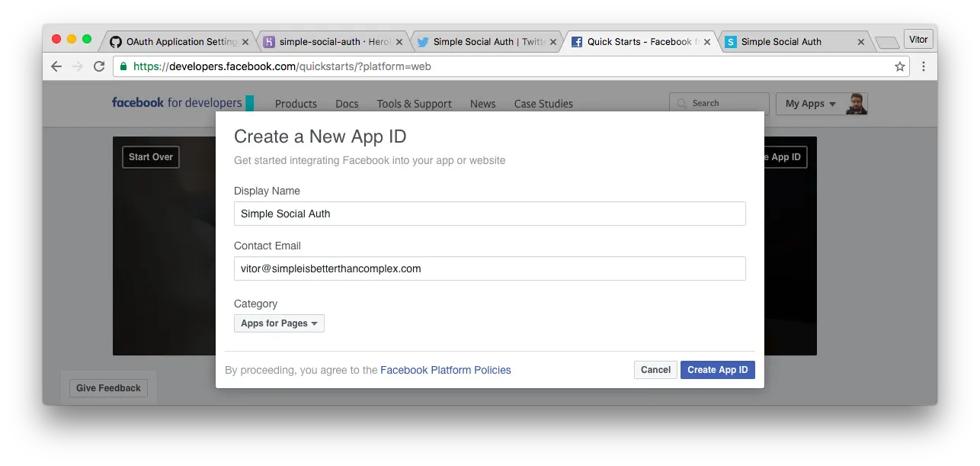Click the HTTPS lock icon in the address bar
The height and width of the screenshot is (466, 980).
tap(123, 66)
